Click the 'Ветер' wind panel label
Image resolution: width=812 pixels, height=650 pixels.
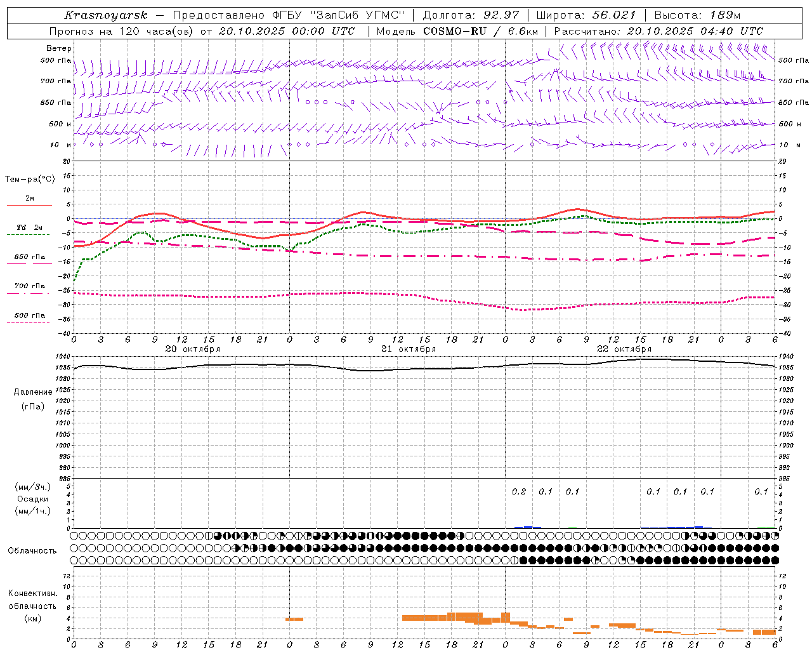click(x=59, y=48)
